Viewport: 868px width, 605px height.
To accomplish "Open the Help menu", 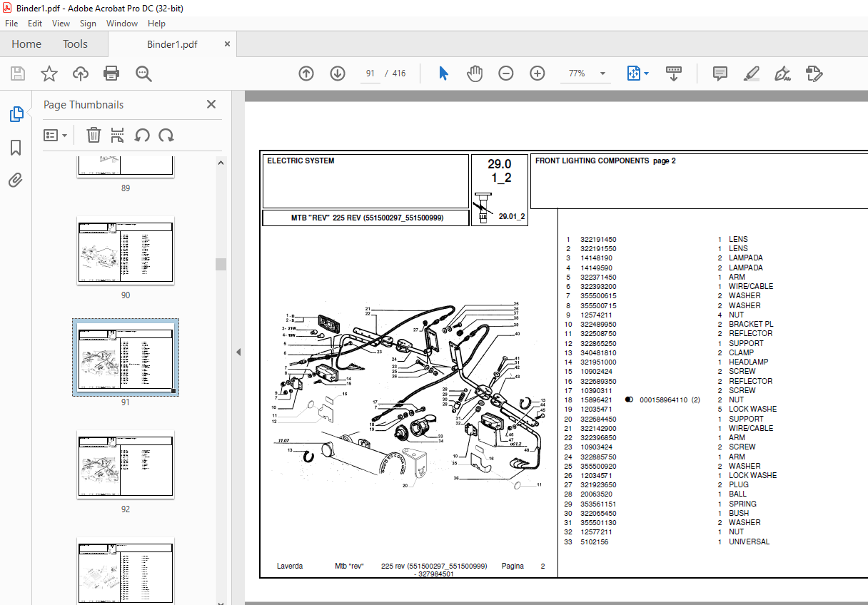I will [156, 24].
